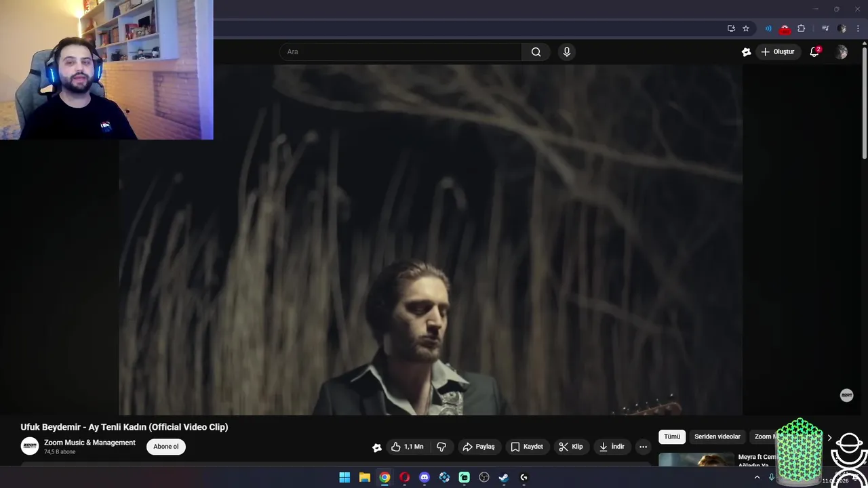Click the tray microphone icon
Screen dimensions: 868x488
(x=772, y=477)
